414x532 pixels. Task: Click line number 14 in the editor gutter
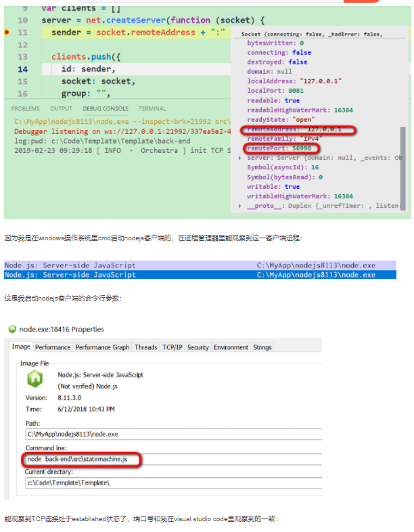[x=23, y=69]
